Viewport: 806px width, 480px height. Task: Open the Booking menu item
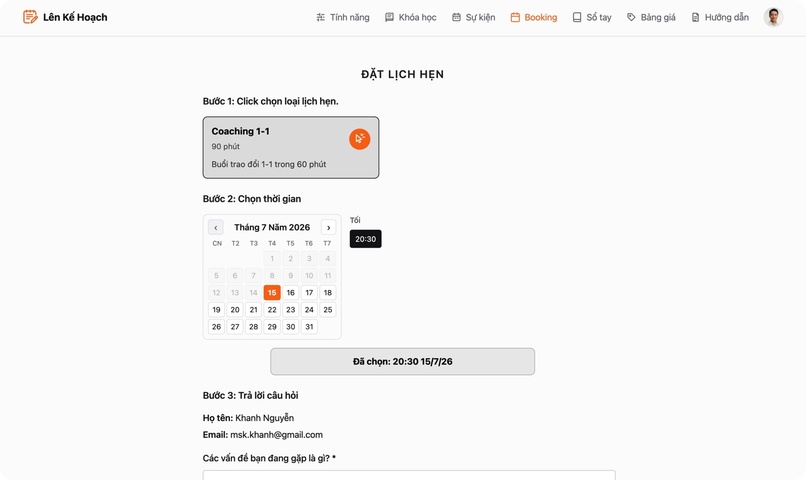coord(534,17)
